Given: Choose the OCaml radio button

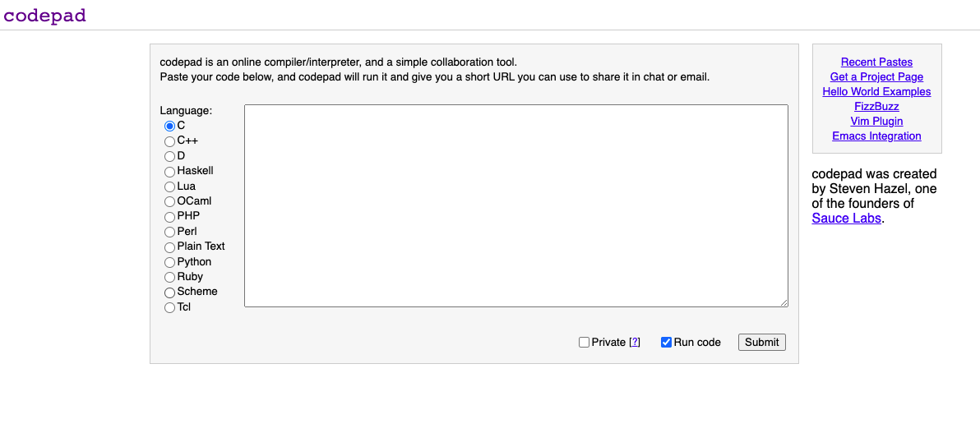Looking at the screenshot, I should pyautogui.click(x=169, y=201).
